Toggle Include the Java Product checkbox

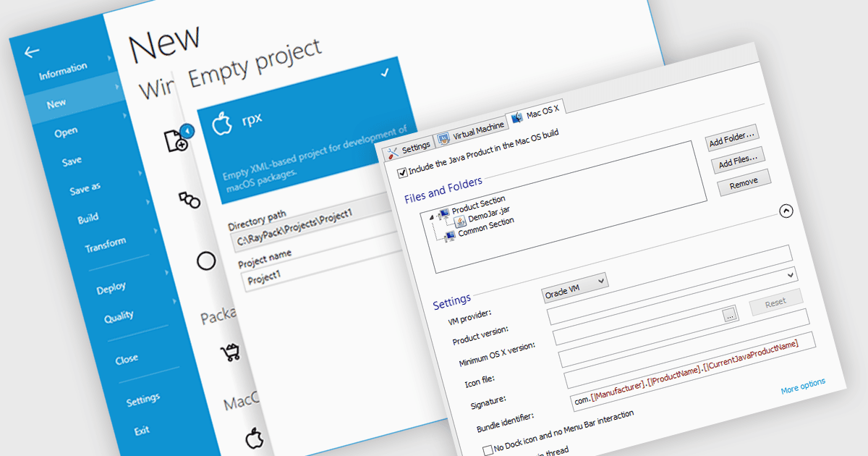[402, 173]
